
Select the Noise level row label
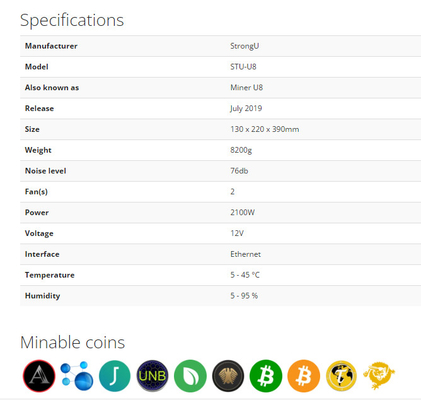[x=45, y=171]
